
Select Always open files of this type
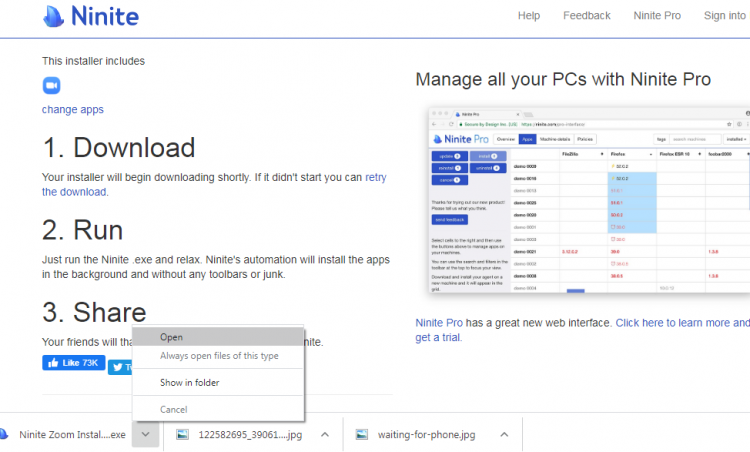(218, 356)
